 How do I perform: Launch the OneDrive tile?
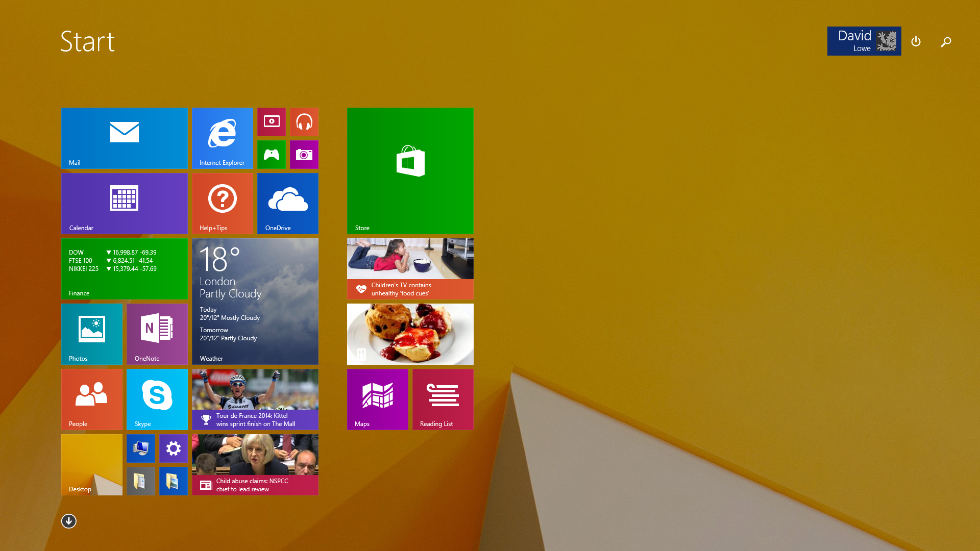(x=287, y=203)
